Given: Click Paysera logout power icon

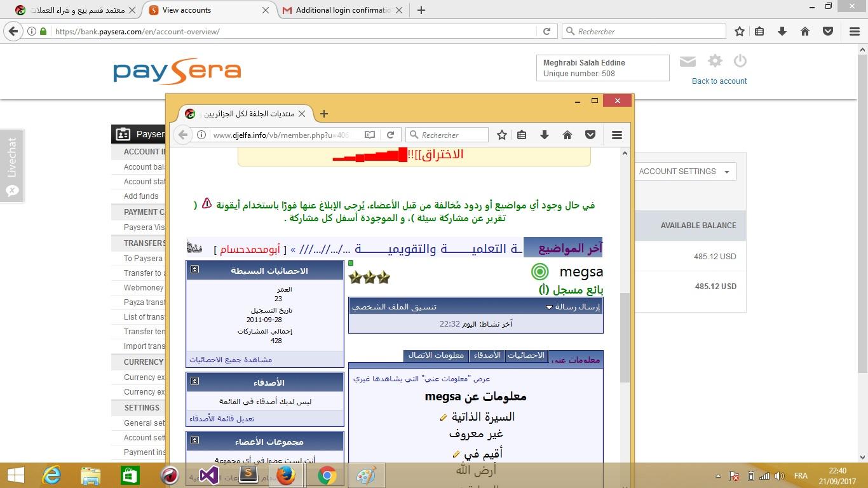Looking at the screenshot, I should pyautogui.click(x=740, y=61).
